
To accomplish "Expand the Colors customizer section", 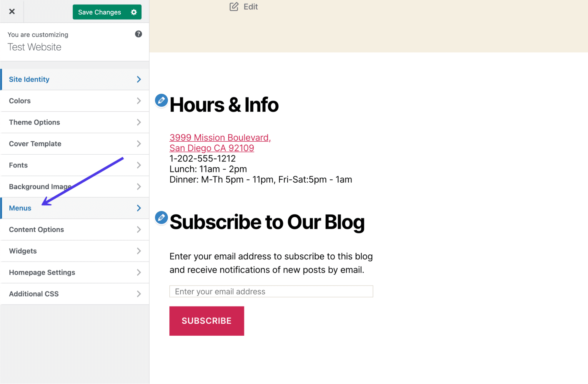I will tap(75, 101).
